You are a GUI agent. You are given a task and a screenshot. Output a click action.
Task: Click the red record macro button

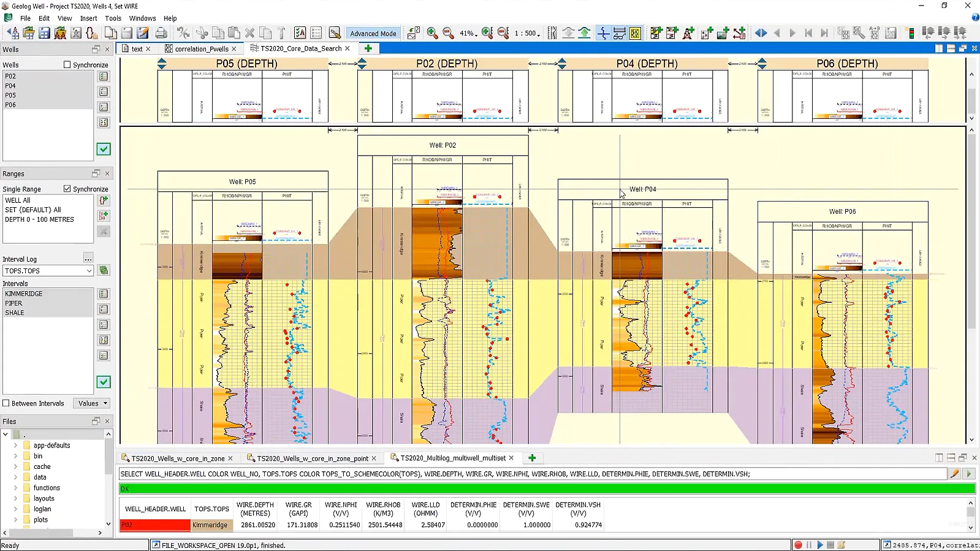coord(798,545)
